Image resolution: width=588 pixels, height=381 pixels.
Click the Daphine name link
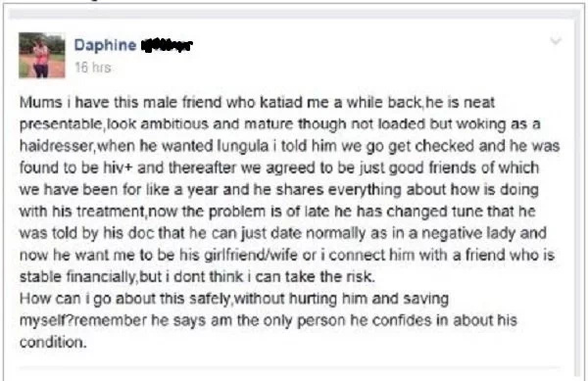[105, 45]
